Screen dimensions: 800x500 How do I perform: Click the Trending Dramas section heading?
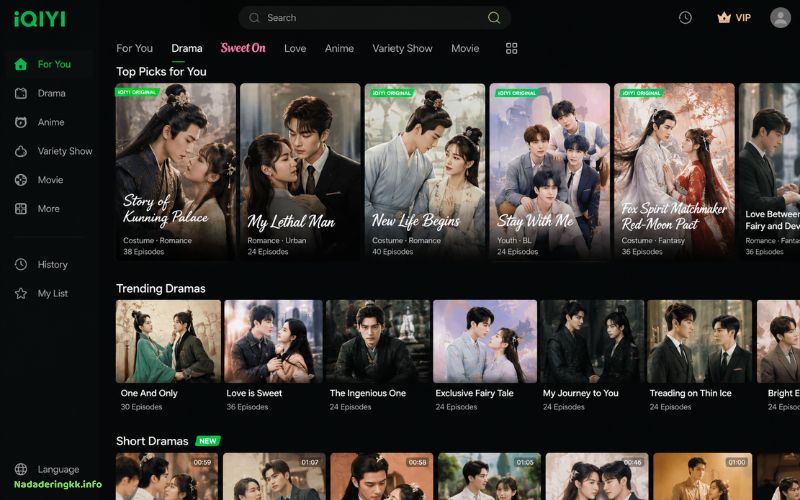161,289
